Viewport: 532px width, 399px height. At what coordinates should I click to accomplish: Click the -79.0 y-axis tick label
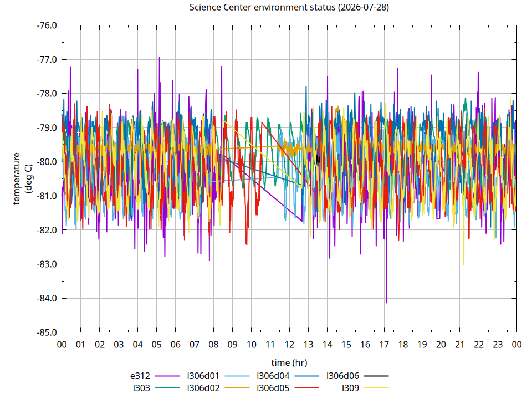click(47, 128)
